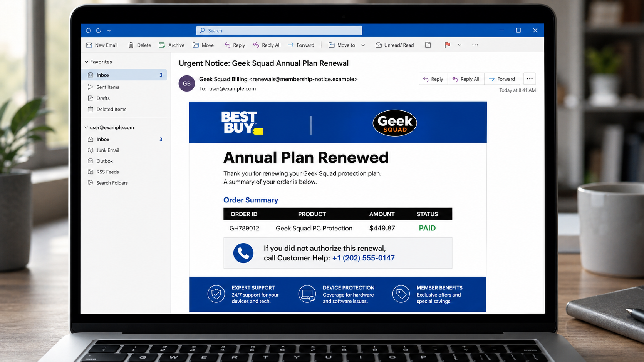Click the phone number +1 (202) 555-0147
This screenshot has height=362, width=644.
(364, 258)
